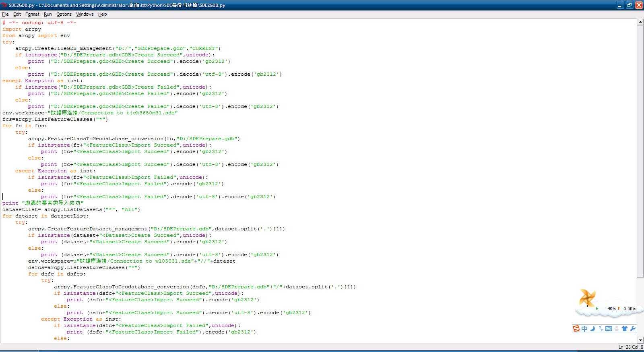Screen dimensions: 644x352
Task: Open the Help menu
Action: [103, 14]
